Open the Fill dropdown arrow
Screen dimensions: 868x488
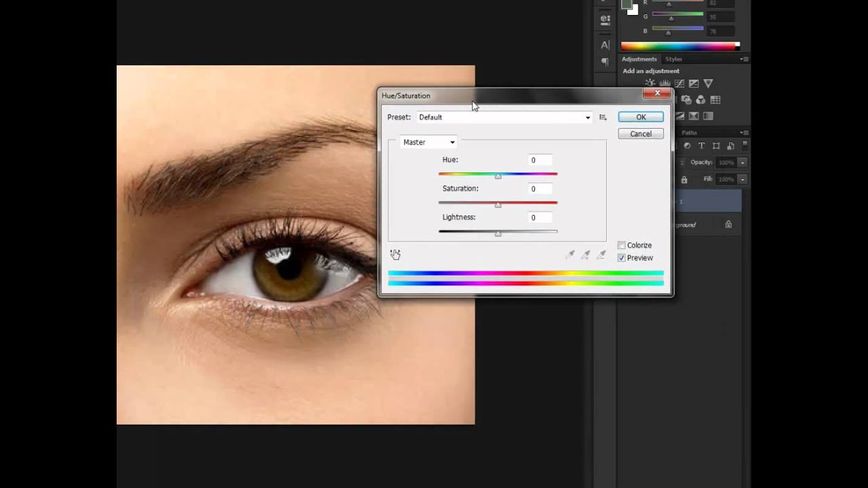(743, 180)
